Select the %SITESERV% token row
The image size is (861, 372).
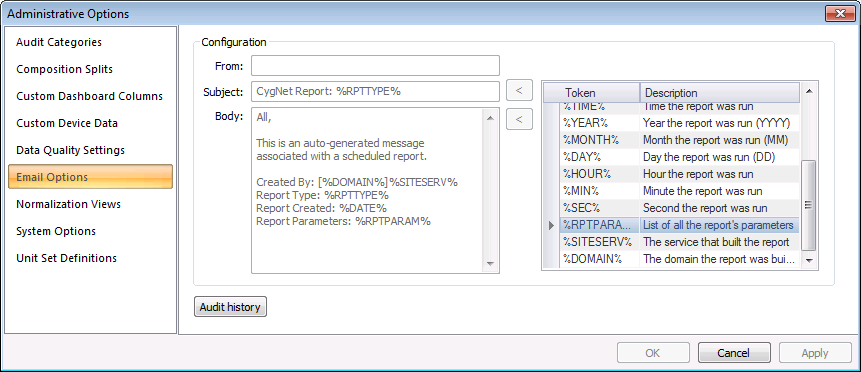[680, 242]
